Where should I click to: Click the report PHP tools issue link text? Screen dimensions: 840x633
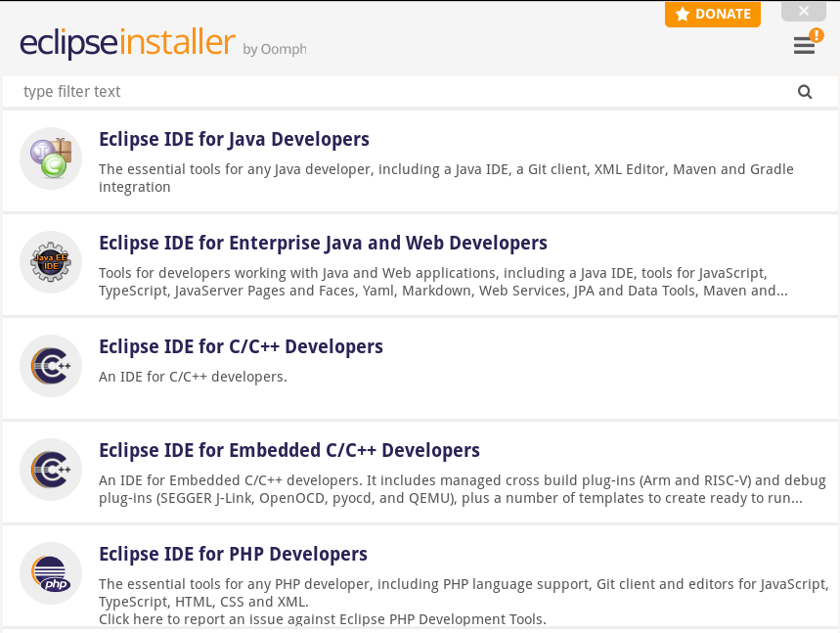click(323, 619)
